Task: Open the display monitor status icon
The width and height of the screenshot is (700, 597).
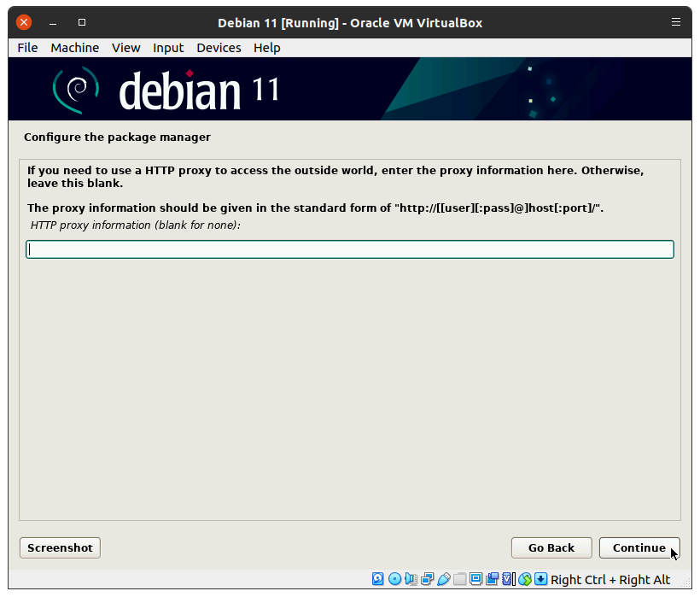Action: [x=475, y=579]
